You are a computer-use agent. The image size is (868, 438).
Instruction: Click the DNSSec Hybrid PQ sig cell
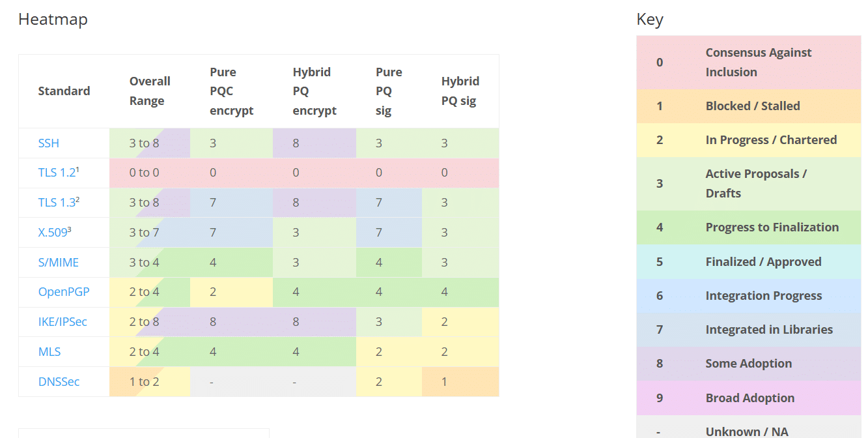point(445,382)
